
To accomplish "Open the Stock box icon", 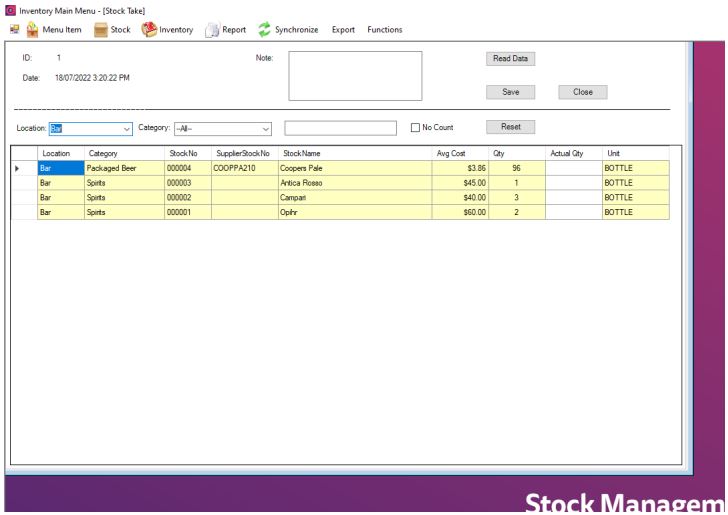I will point(99,29).
